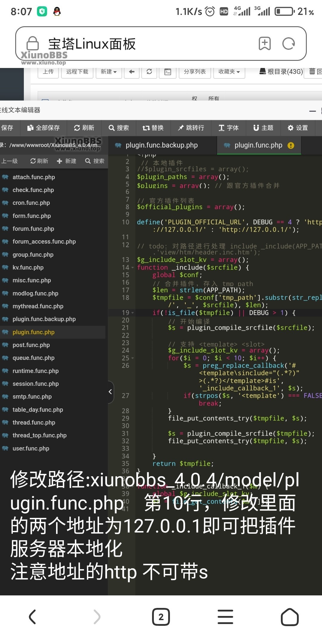
Task: Open 替换 replace in editor toolbar
Action: point(154,128)
